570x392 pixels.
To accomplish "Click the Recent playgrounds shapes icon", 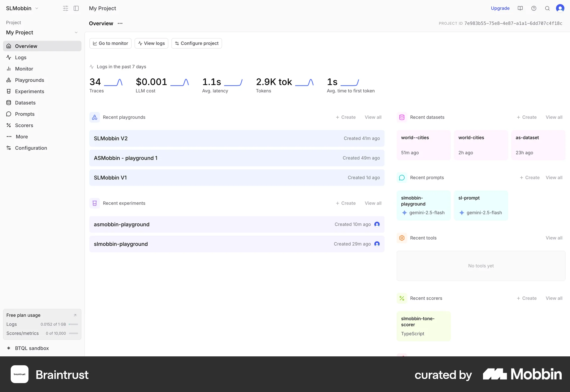I will click(x=94, y=117).
